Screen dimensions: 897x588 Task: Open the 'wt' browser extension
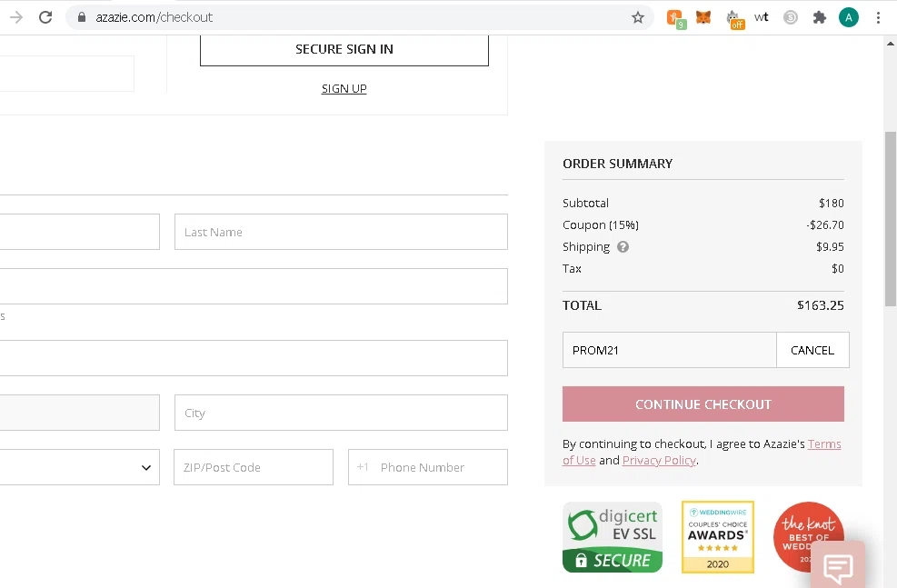(762, 17)
